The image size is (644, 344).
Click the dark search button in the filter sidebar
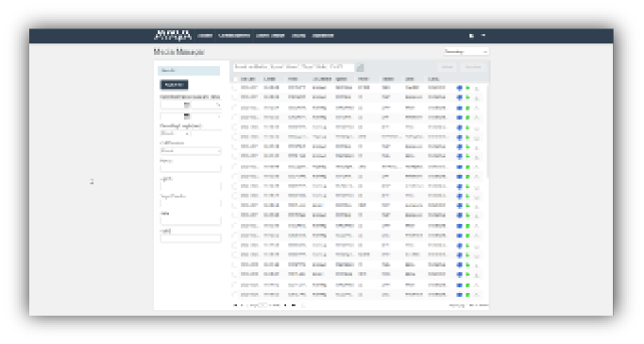coord(174,85)
